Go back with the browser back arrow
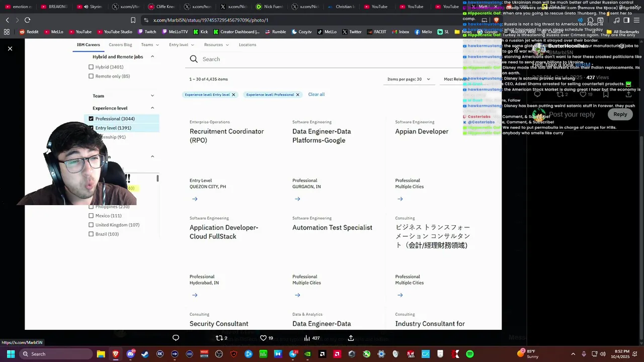 7,20
